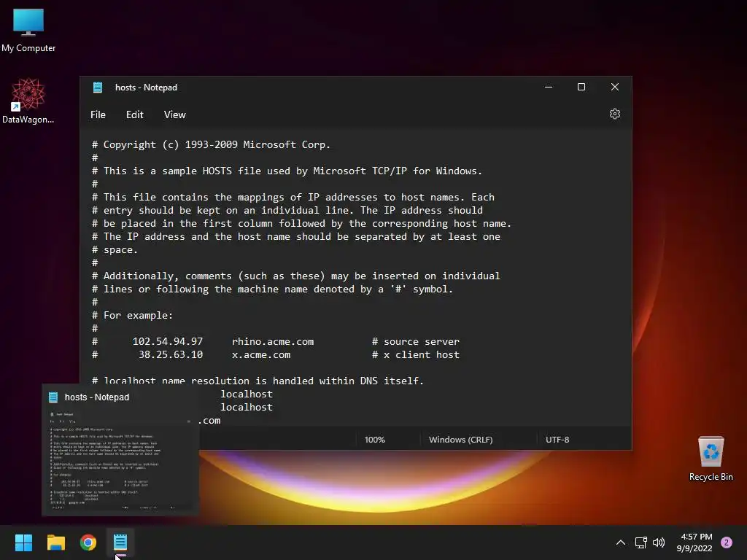The image size is (747, 560).
Task: Click the hosts - Notepad preview thumbnail
Action: (x=120, y=461)
